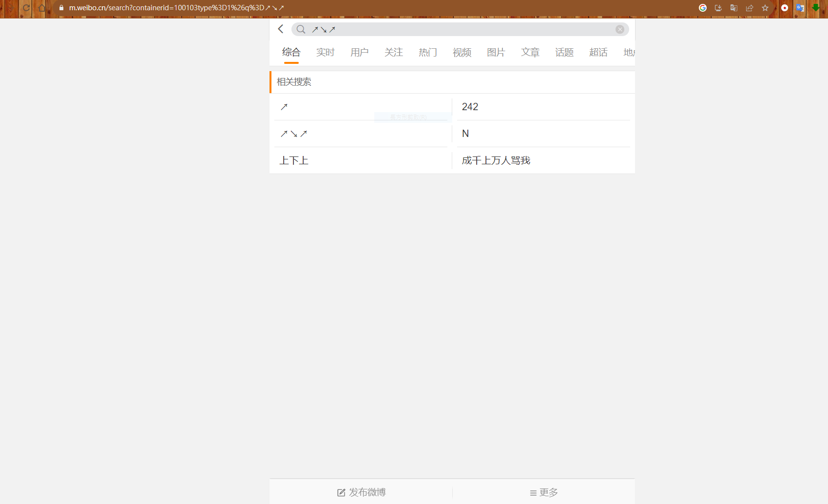828x504 pixels.
Task: Open the 视频 tab
Action: tap(462, 52)
